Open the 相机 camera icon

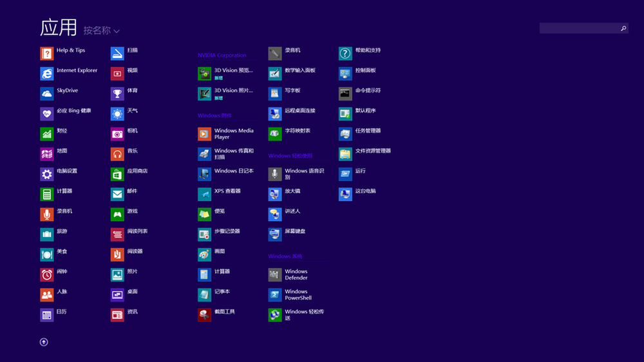[x=117, y=134]
